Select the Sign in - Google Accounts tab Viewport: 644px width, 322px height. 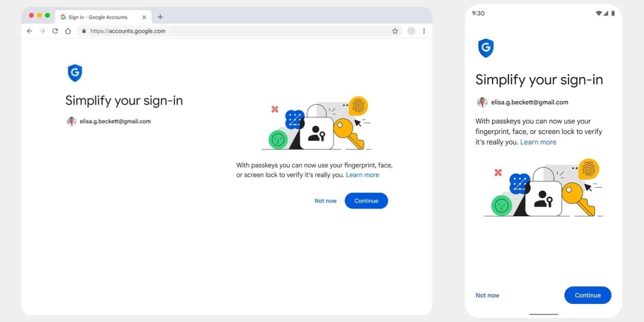98,17
